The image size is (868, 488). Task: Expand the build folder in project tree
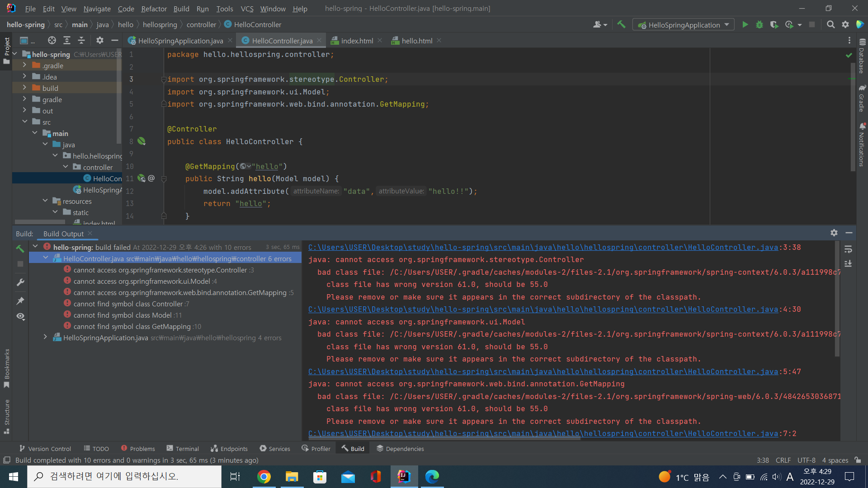tap(24, 88)
